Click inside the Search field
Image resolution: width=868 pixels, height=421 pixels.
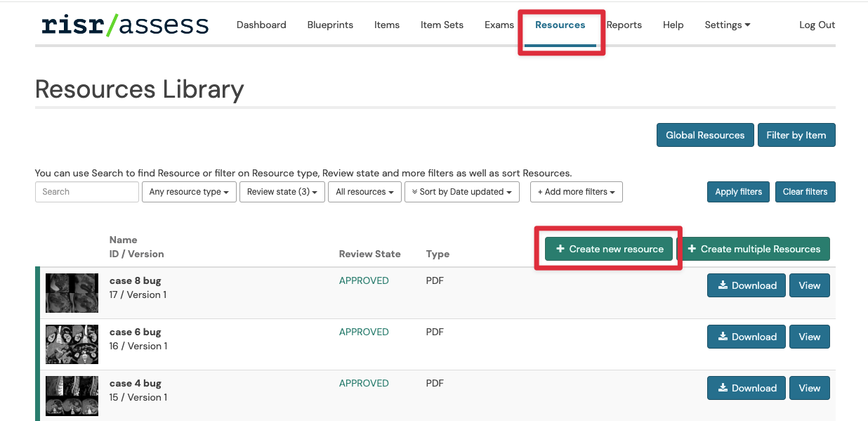tap(86, 192)
